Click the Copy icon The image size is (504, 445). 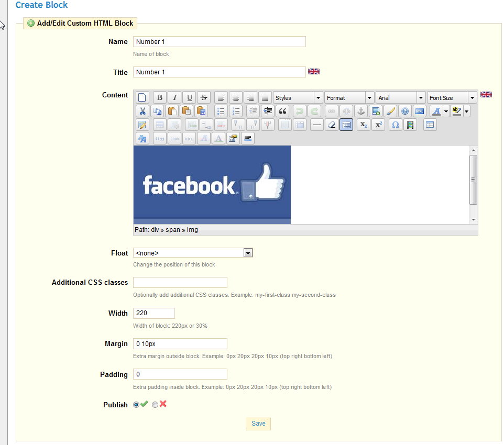click(157, 111)
